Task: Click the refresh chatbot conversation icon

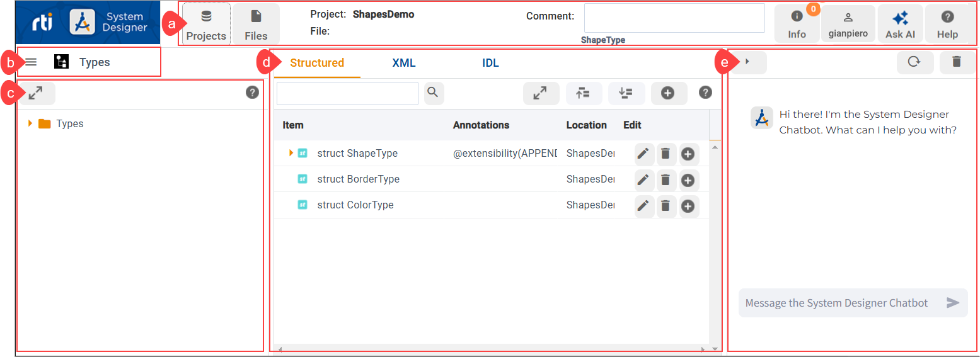Action: [913, 62]
